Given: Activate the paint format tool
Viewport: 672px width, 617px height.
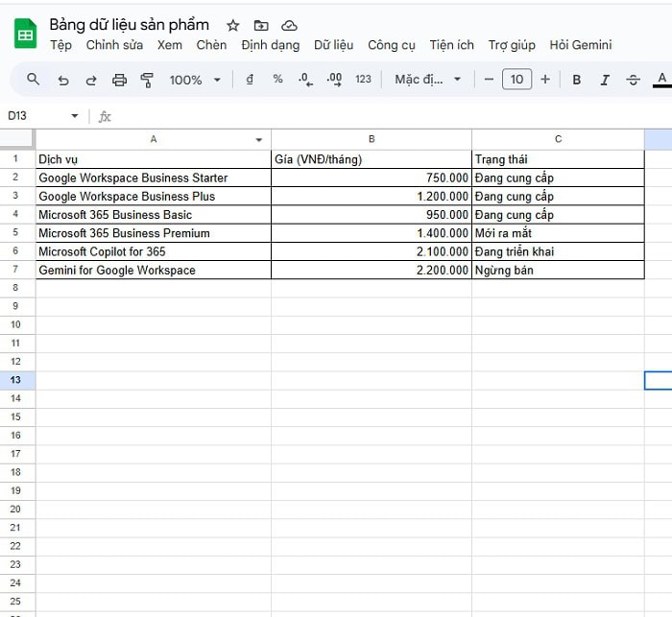Looking at the screenshot, I should click(x=147, y=80).
